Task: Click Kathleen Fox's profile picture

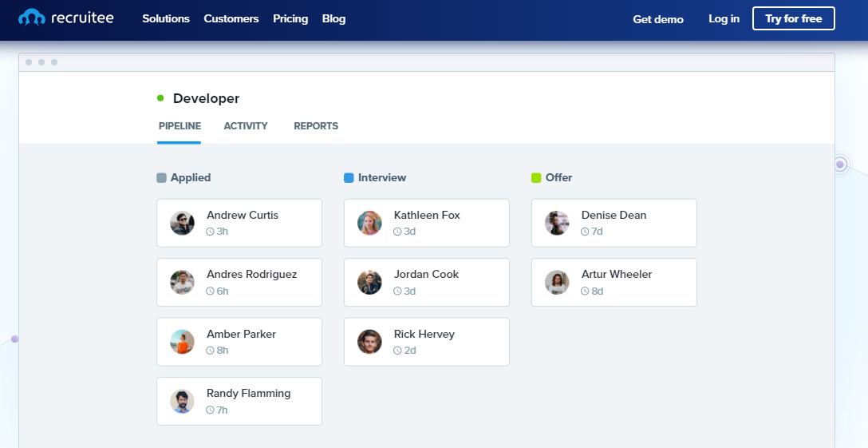Action: tap(369, 223)
